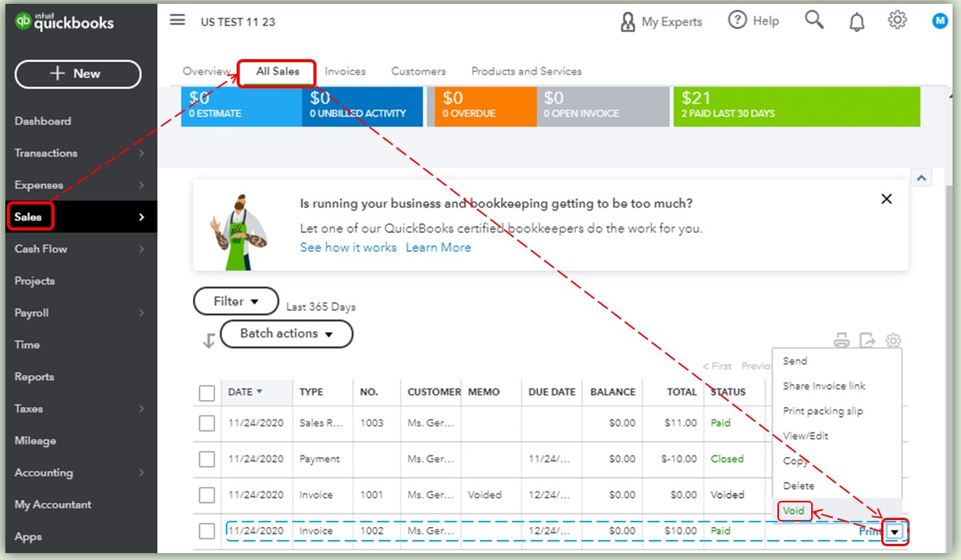This screenshot has height=560, width=961.
Task: Filter by the blue $0 Estimate bar
Action: 241,107
